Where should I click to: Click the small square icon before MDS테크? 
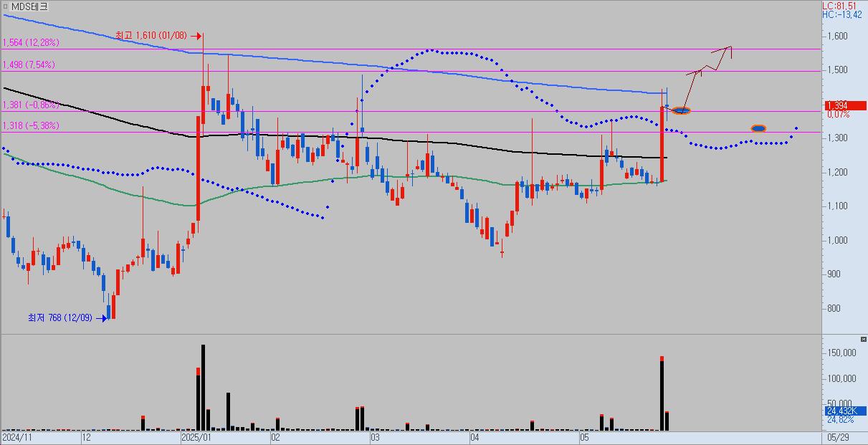pyautogui.click(x=6, y=6)
